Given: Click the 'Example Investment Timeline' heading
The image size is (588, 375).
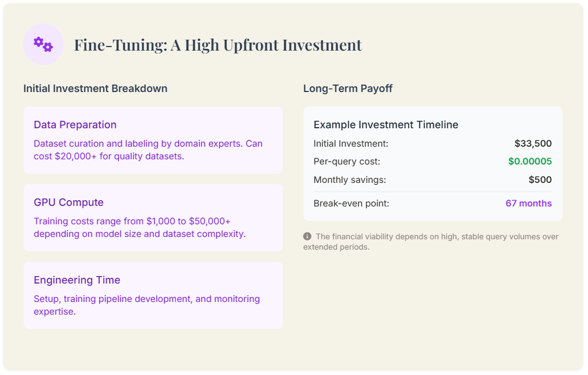Looking at the screenshot, I should point(386,125).
